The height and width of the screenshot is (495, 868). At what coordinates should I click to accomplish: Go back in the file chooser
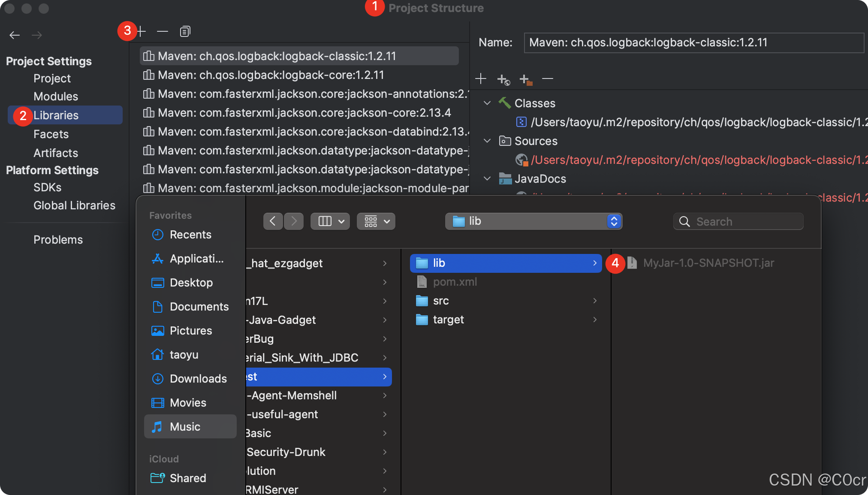[x=273, y=221]
